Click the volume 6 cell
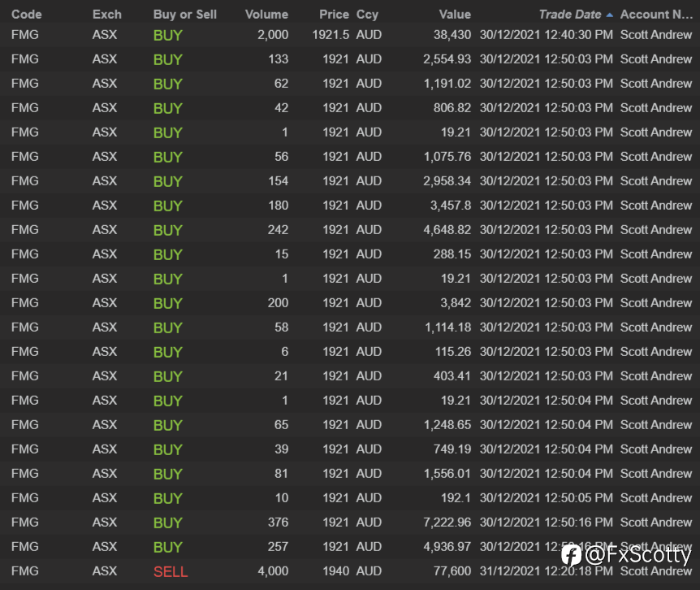Screen dimensions: 700x590 tap(285, 352)
